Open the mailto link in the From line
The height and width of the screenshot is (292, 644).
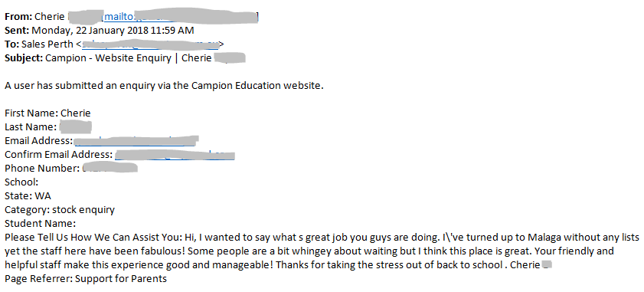181,17
